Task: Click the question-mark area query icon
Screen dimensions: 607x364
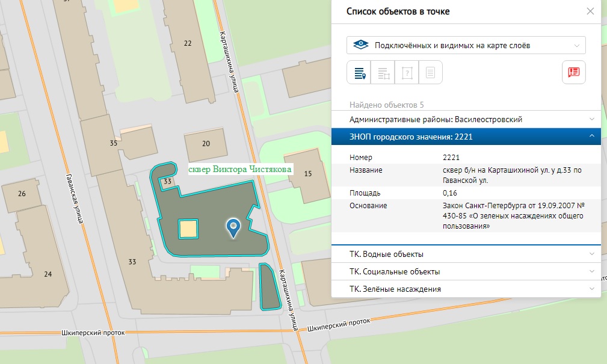Action: [407, 72]
